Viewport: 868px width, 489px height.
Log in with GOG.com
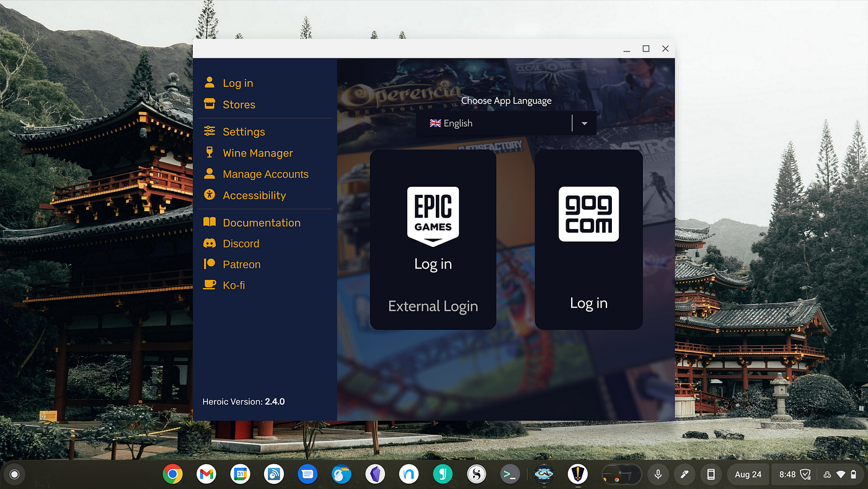tap(588, 303)
